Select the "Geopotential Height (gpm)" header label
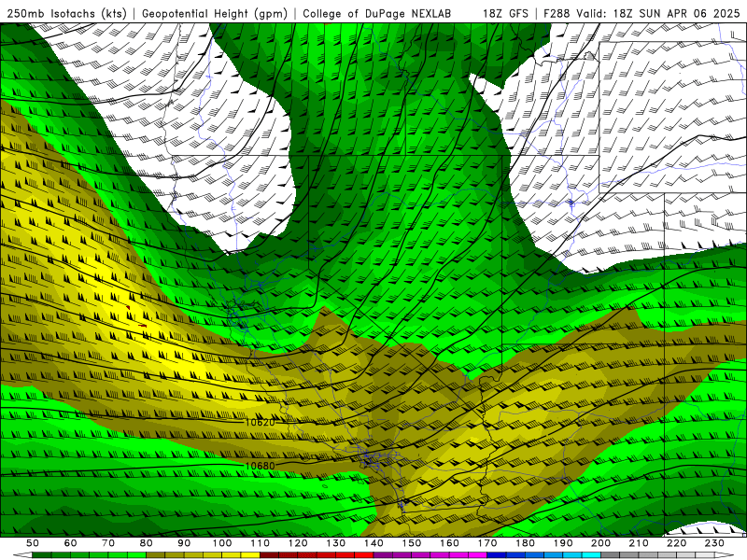This screenshot has height=560, width=747. [215, 13]
